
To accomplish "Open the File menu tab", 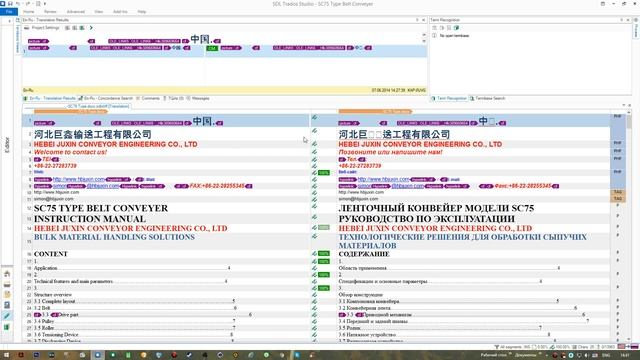I will [9, 12].
